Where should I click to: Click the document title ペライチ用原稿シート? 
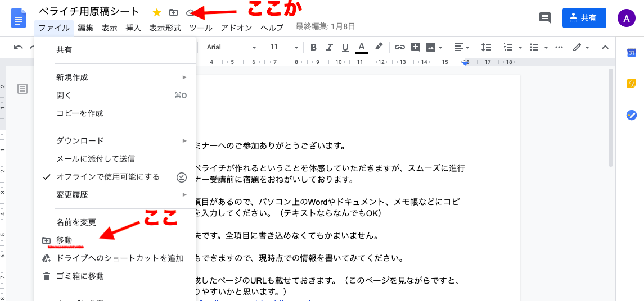pyautogui.click(x=89, y=12)
